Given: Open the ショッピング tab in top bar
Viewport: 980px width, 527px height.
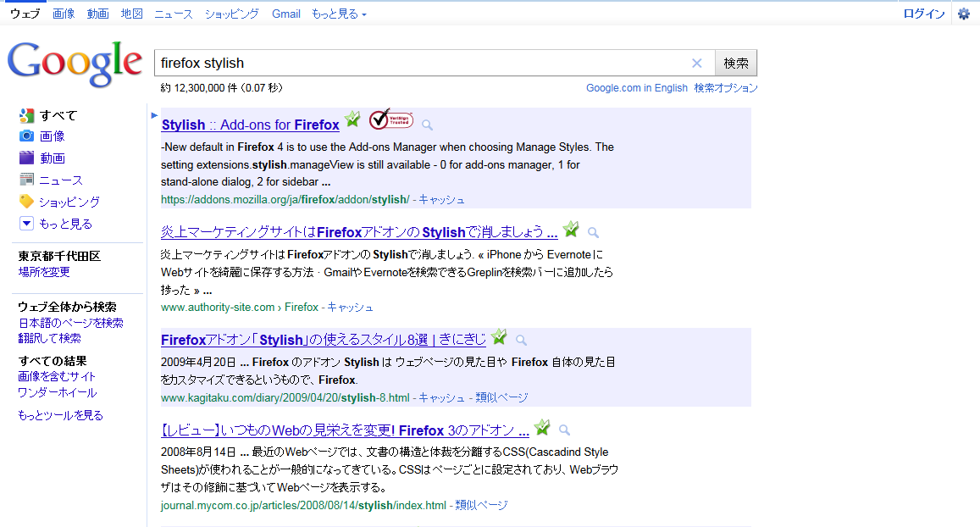Looking at the screenshot, I should point(232,14).
